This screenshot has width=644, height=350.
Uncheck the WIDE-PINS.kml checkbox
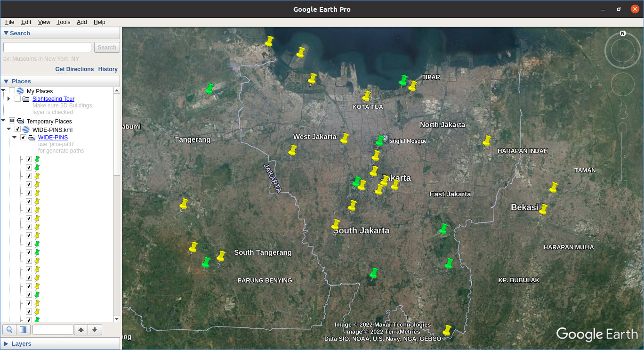(x=18, y=129)
